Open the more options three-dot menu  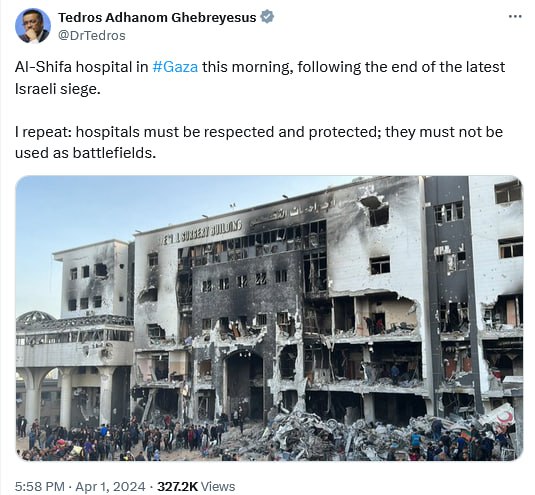point(515,16)
